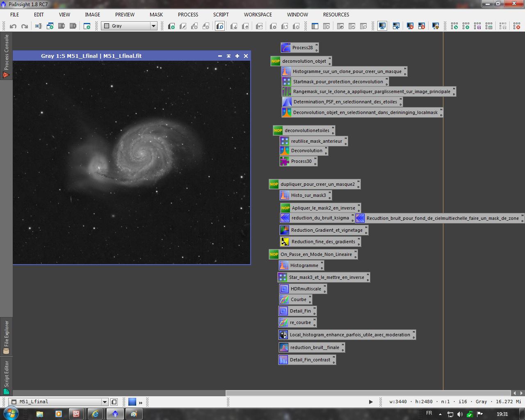Screen dimensions: 525x420
Task: Click the blue color square in bottom bar
Action: [x=132, y=402]
